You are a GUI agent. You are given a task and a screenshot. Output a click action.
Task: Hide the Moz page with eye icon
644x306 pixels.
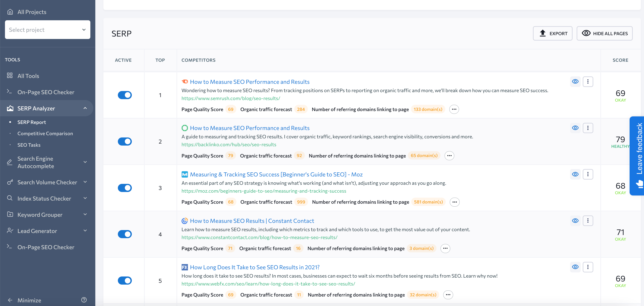575,174
